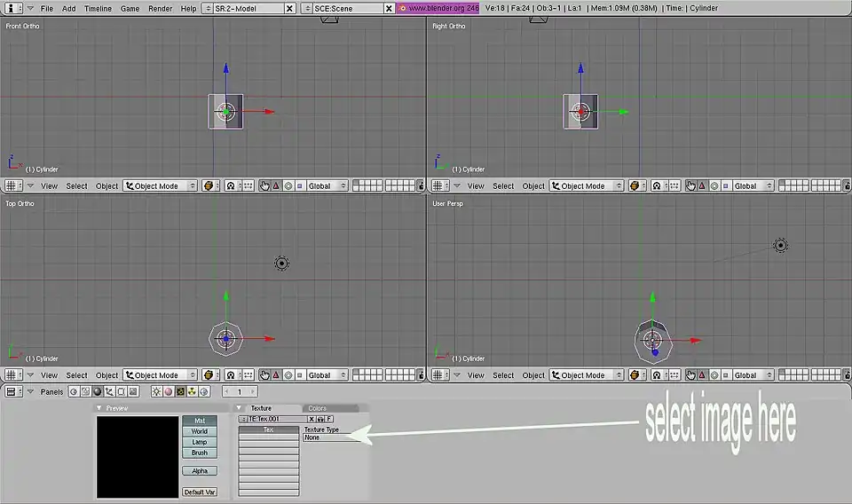Open Object Mode dropdown in Top Ortho header
Screen dimensions: 852x504
pyautogui.click(x=162, y=375)
